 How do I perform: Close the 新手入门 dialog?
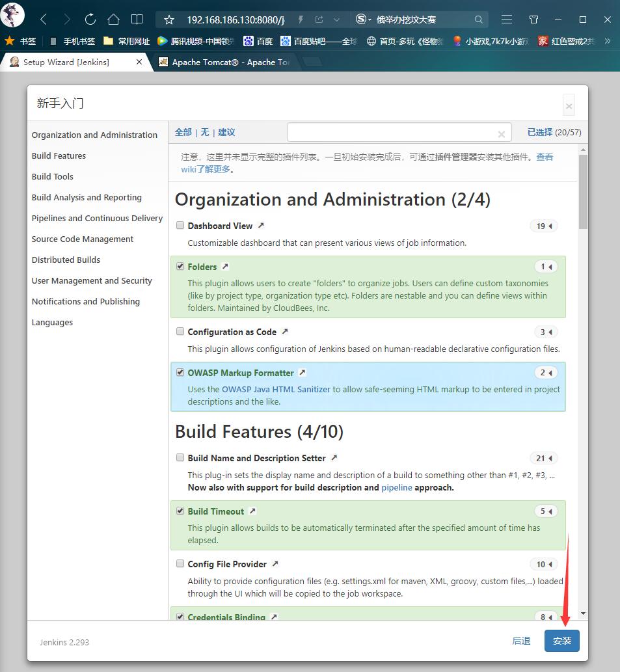point(569,106)
